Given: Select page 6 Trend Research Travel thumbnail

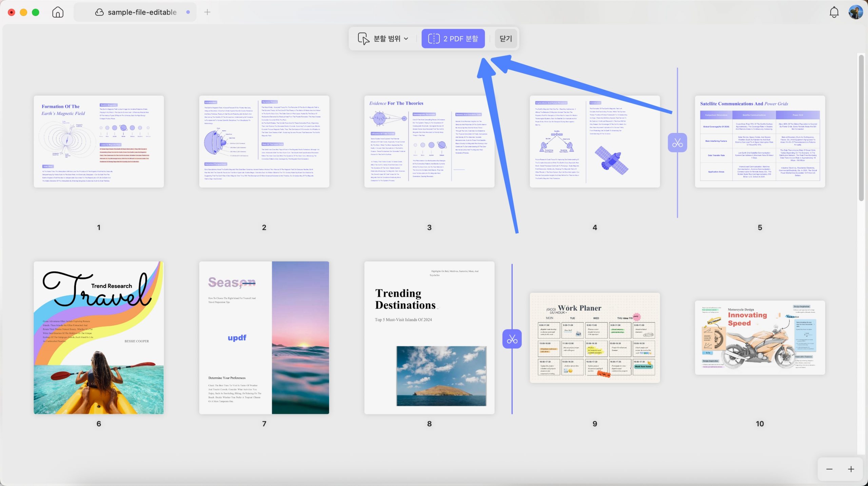Looking at the screenshot, I should click(99, 337).
